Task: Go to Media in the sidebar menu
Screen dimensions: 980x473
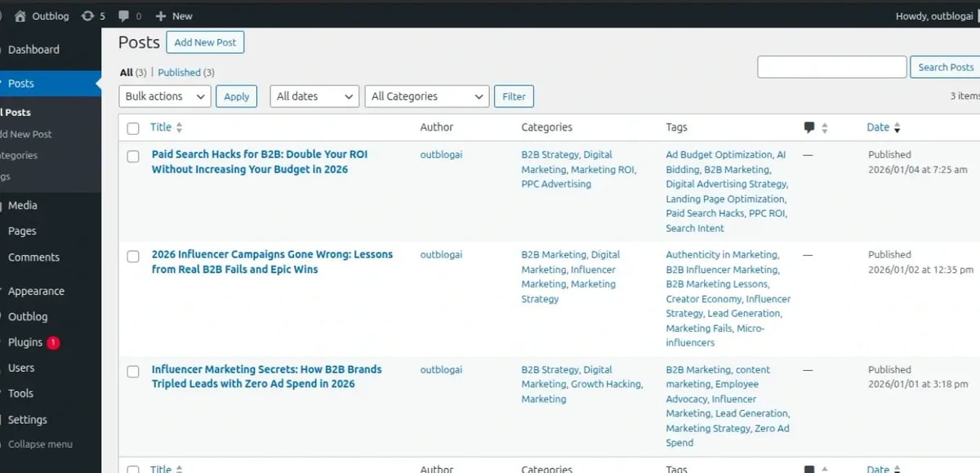Action: [x=23, y=205]
